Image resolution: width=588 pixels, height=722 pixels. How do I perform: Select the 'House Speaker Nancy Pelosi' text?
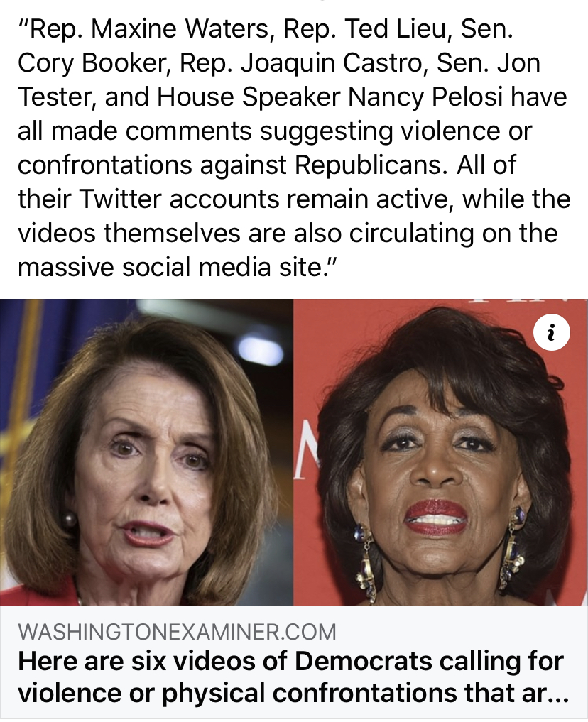click(x=330, y=97)
